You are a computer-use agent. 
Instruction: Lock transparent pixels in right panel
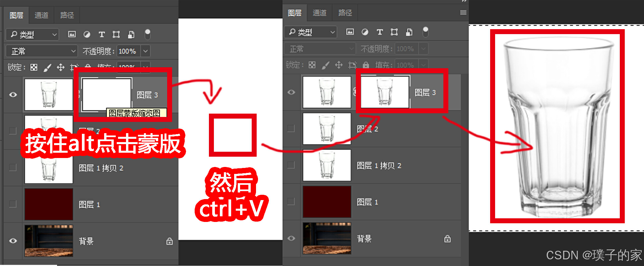click(312, 65)
